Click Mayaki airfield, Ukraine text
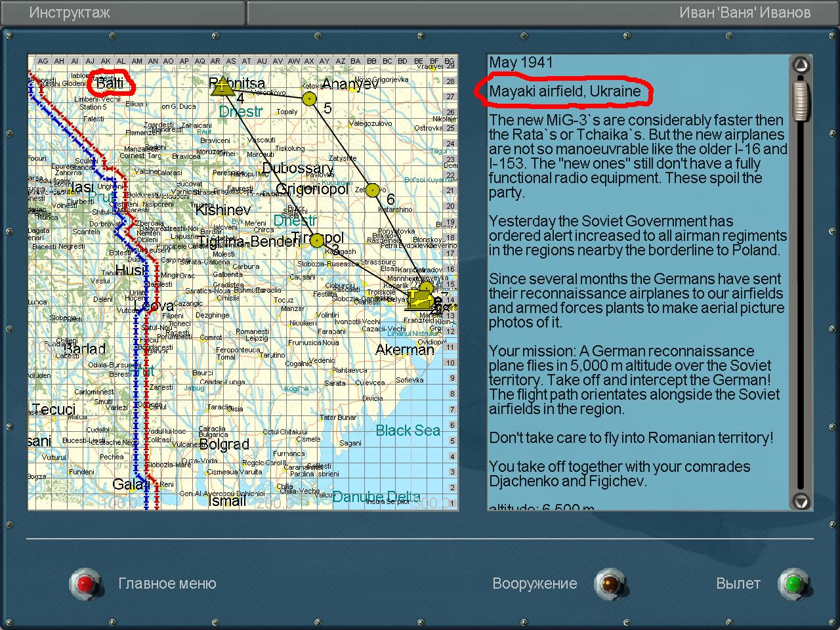 [x=564, y=91]
